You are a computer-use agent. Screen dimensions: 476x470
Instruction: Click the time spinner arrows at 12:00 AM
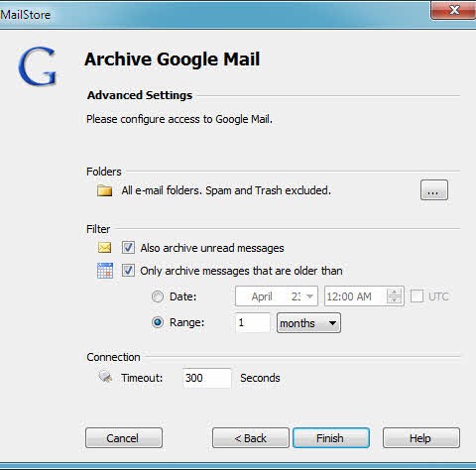[394, 295]
